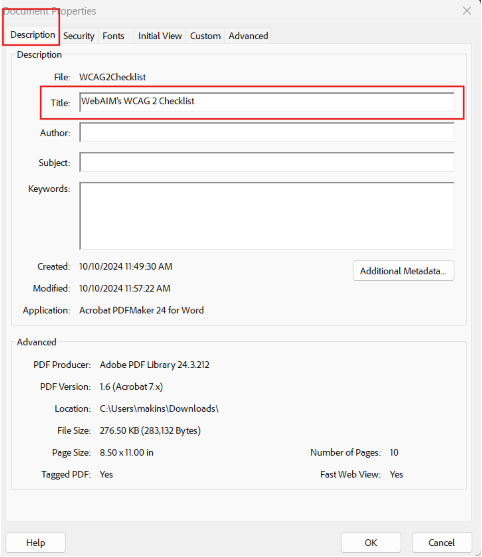The height and width of the screenshot is (557, 482).
Task: Click Application value Acrobat PDFMaker 24 for Word
Action: click(141, 310)
